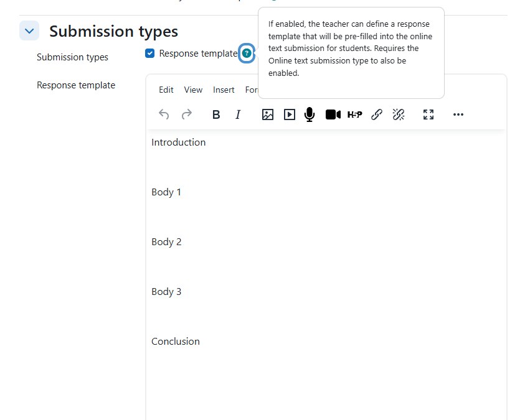Record video with the camera icon

coord(333,114)
